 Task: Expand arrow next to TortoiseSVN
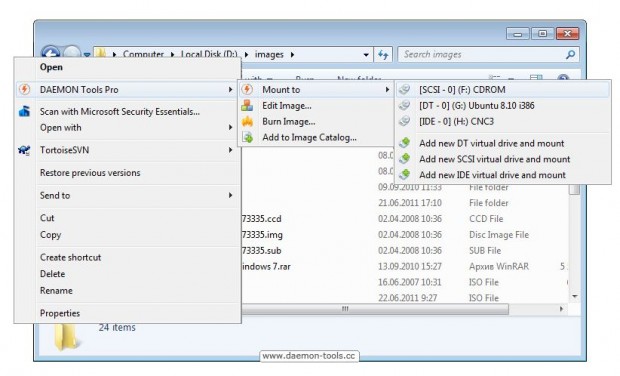click(230, 150)
